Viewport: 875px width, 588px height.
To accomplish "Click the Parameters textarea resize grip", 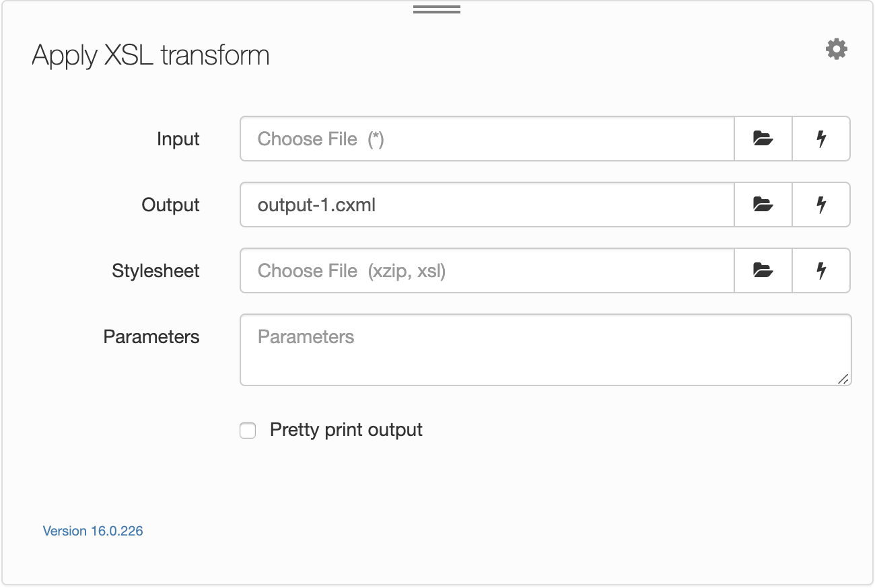I will click(843, 379).
